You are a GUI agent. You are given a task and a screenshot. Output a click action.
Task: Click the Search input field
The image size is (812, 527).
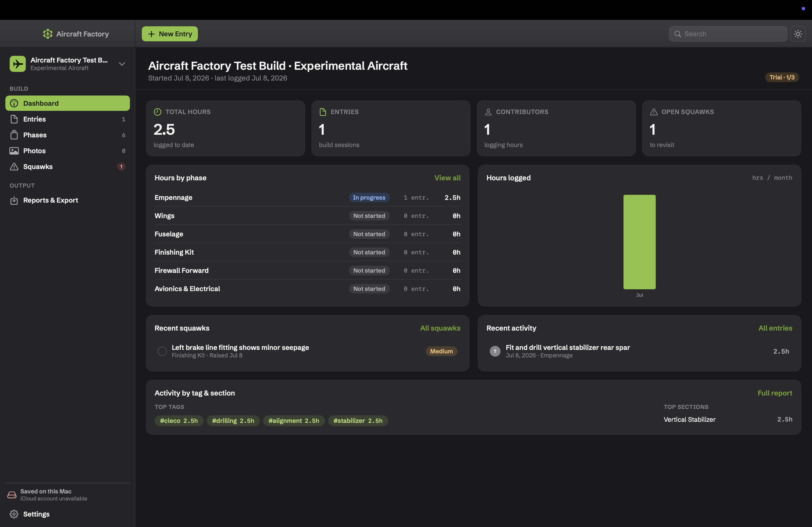[728, 34]
